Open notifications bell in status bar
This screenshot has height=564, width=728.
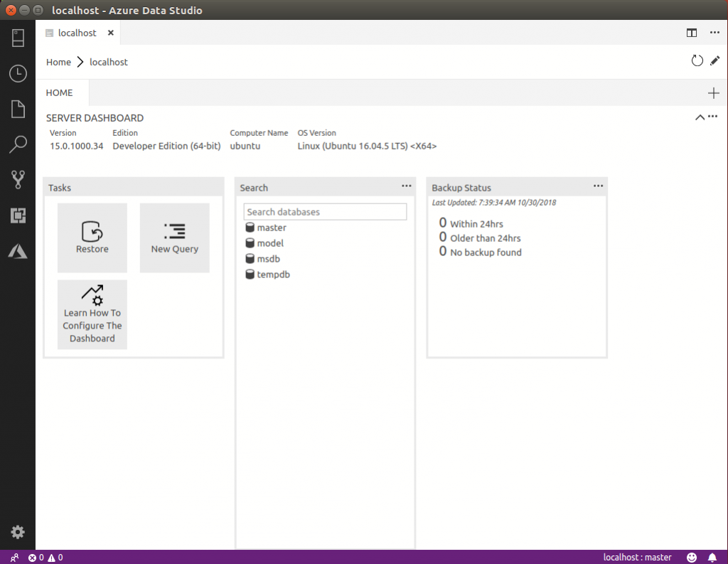712,558
